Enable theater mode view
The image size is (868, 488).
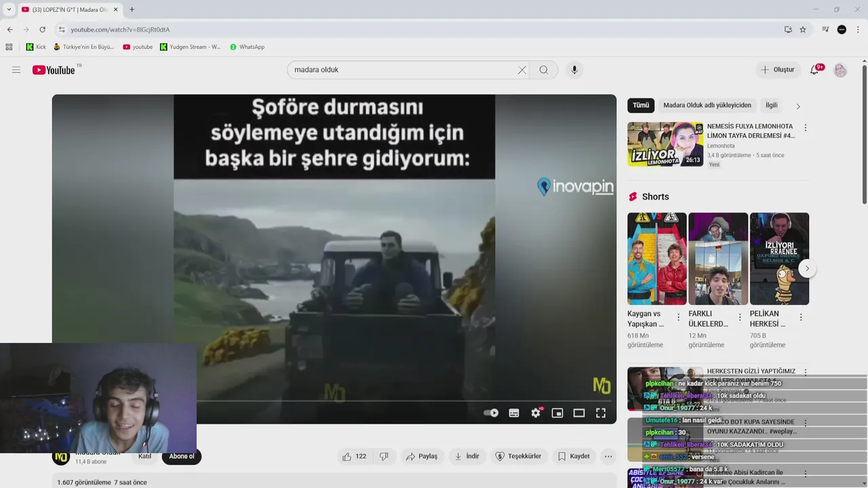[579, 413]
